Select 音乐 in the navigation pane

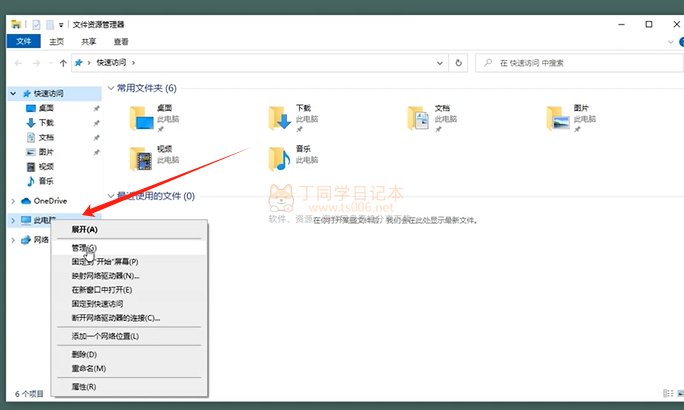[x=46, y=181]
